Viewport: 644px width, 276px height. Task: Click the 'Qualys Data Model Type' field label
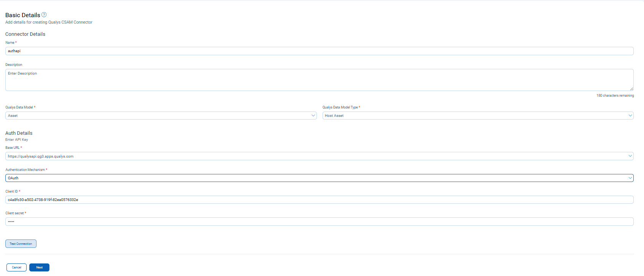(x=340, y=107)
